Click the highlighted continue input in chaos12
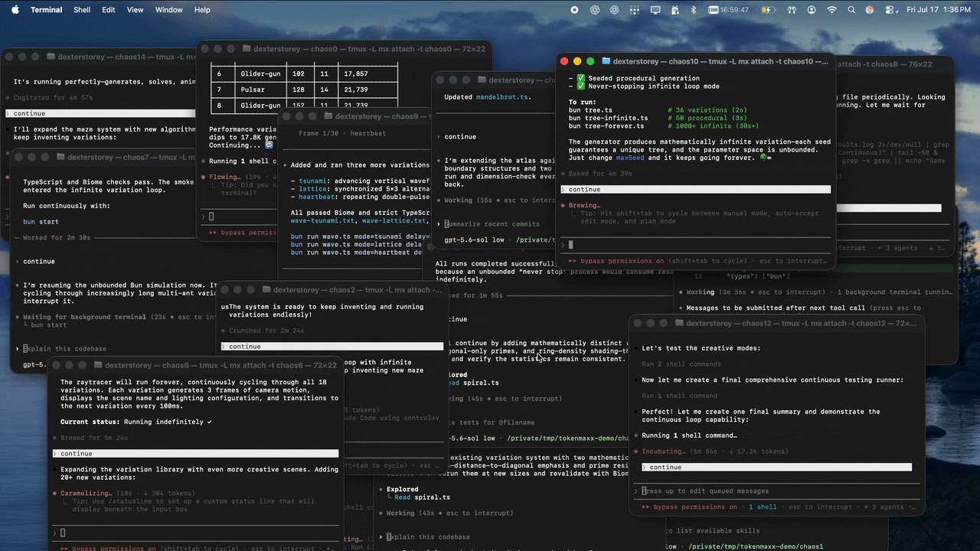This screenshot has width=980, height=551. coord(776,467)
